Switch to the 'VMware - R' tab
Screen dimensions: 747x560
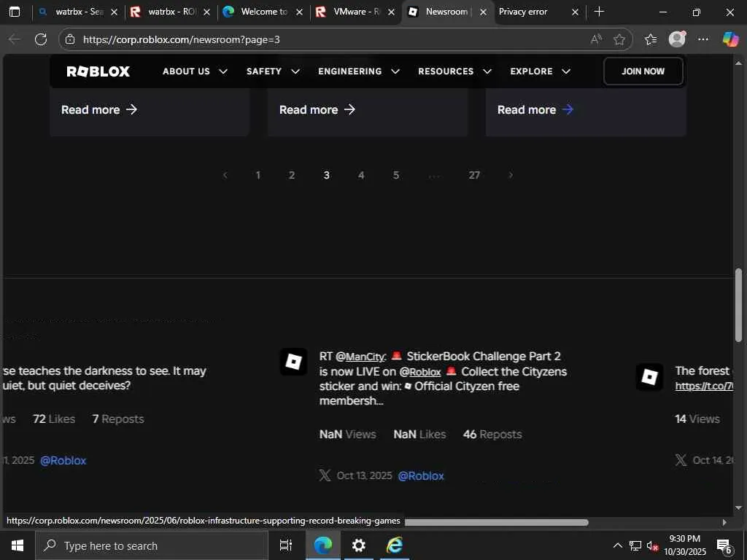(x=355, y=12)
